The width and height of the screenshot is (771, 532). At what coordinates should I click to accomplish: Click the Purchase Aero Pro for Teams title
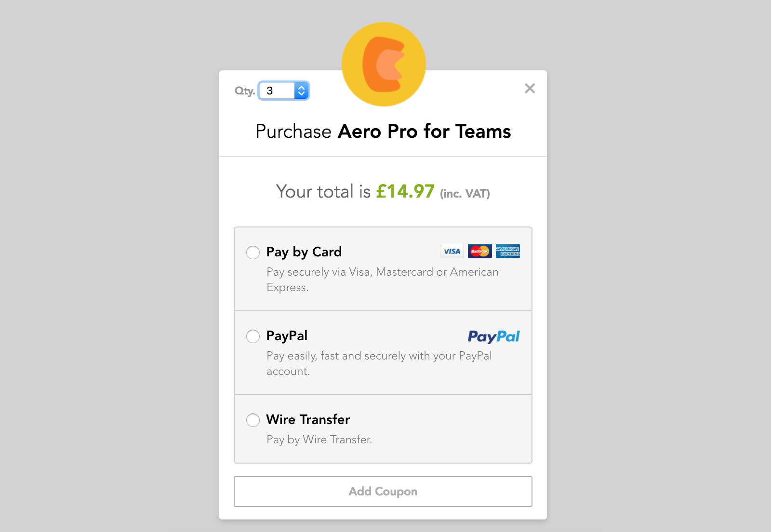tap(383, 132)
